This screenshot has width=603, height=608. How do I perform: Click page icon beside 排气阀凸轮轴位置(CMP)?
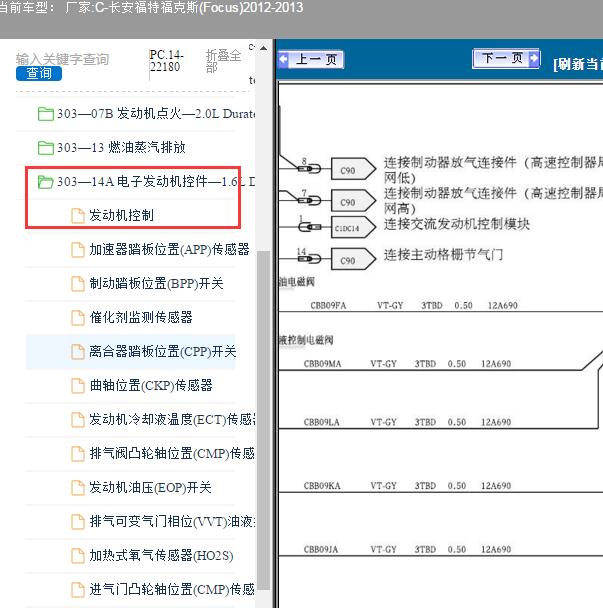coord(78,454)
